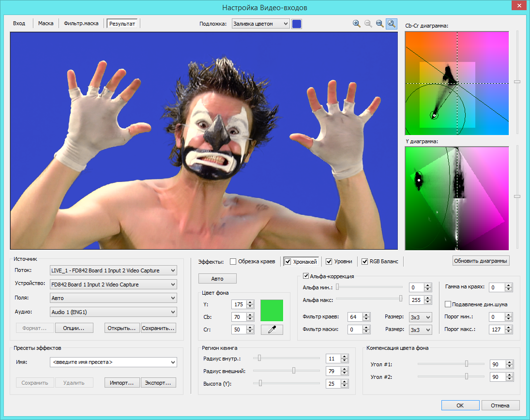
Task: Open Фильтр маски size 3x3 dropdown
Action: tap(421, 330)
